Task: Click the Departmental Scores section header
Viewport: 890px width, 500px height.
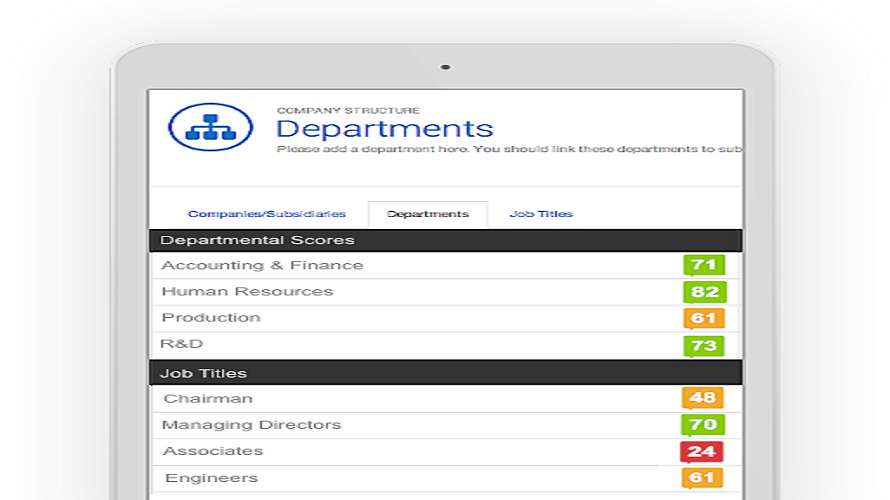Action: click(x=446, y=240)
